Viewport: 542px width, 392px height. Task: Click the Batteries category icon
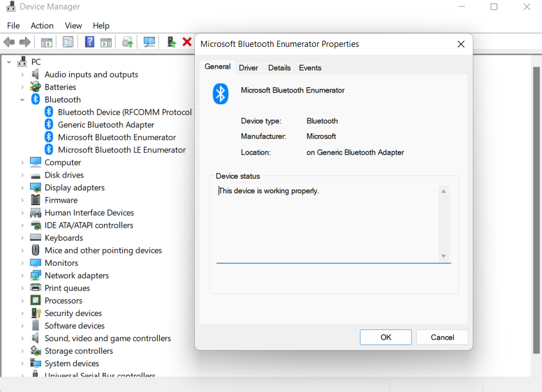(x=35, y=87)
